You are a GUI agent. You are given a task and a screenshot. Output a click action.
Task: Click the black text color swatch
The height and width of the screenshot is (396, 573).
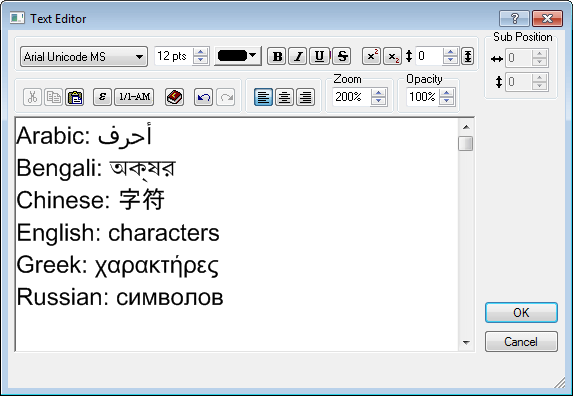click(x=232, y=56)
